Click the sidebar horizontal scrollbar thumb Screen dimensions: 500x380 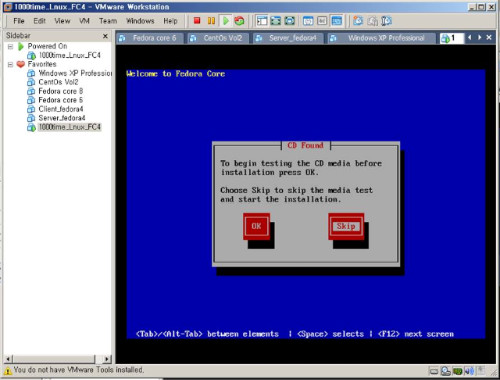click(x=54, y=359)
